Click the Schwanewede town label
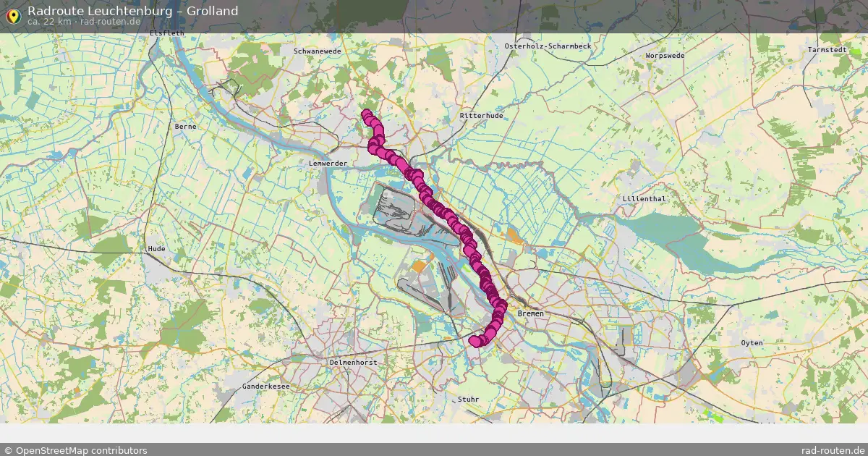The height and width of the screenshot is (456, 868). [x=318, y=51]
